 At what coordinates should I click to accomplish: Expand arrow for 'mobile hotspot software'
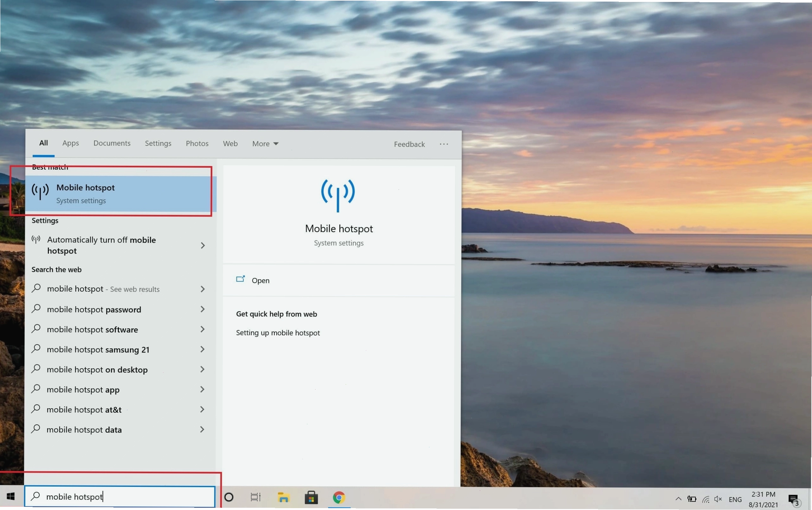tap(202, 329)
